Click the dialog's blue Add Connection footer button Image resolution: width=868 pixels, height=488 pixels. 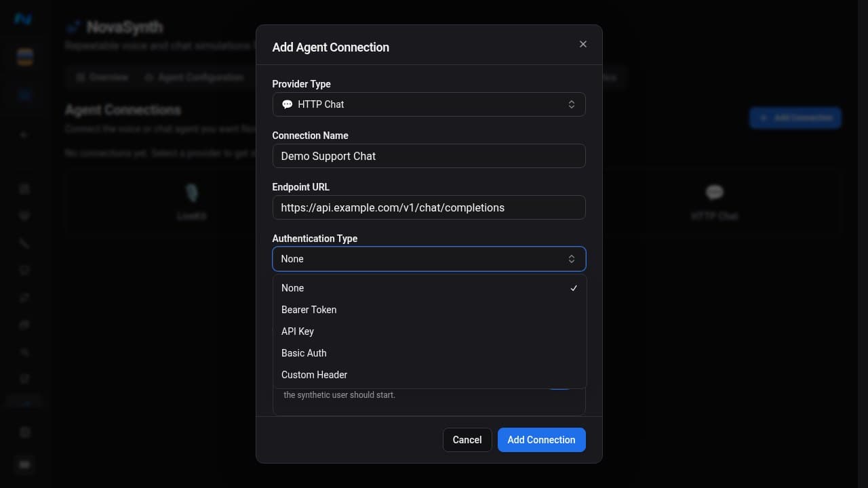click(541, 440)
